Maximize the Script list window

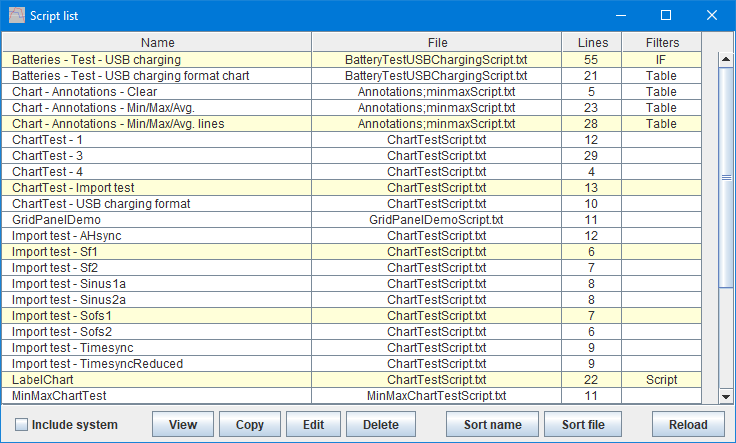tap(666, 15)
